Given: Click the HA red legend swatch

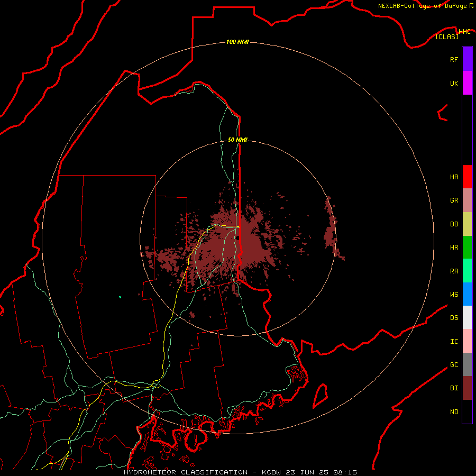Looking at the screenshot, I should tap(467, 177).
